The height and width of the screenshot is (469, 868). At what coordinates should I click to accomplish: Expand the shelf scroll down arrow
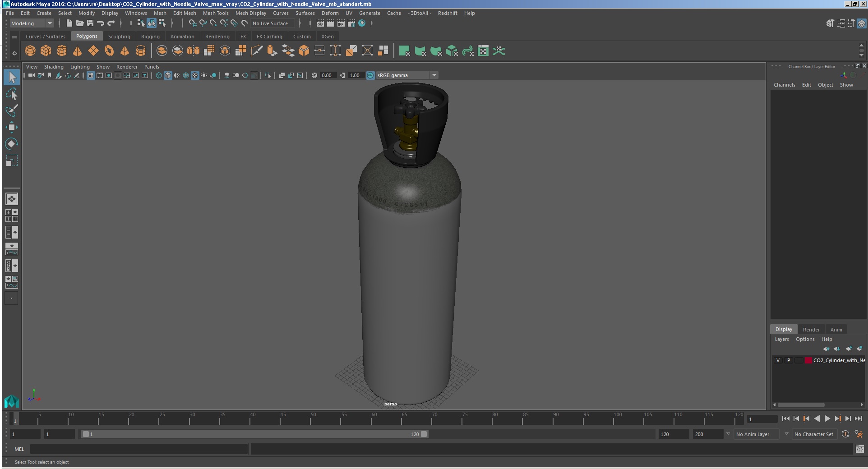tap(862, 56)
